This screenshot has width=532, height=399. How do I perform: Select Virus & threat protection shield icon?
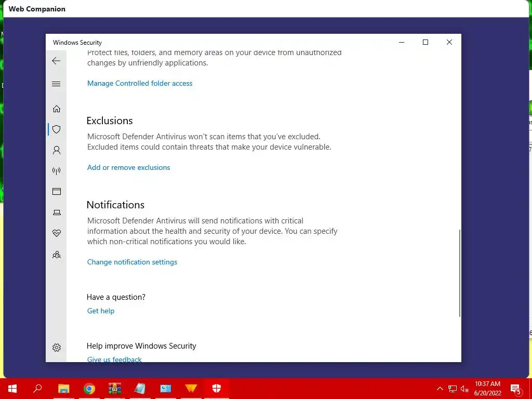(x=56, y=129)
